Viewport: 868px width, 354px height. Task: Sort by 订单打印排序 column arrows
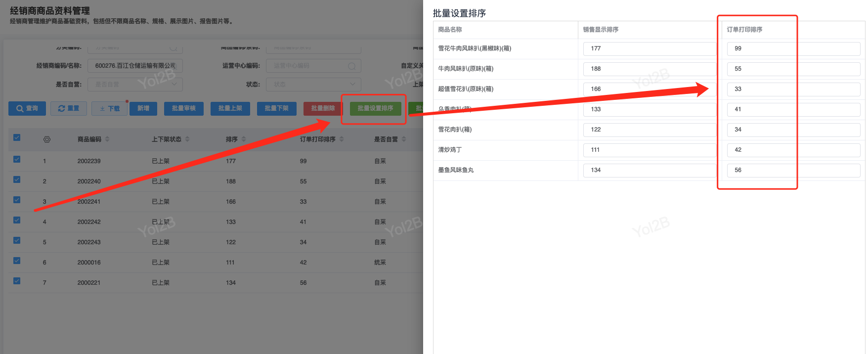[x=342, y=139]
